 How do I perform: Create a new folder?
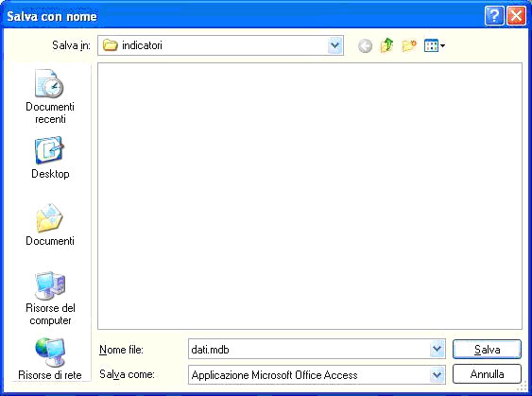pos(409,45)
